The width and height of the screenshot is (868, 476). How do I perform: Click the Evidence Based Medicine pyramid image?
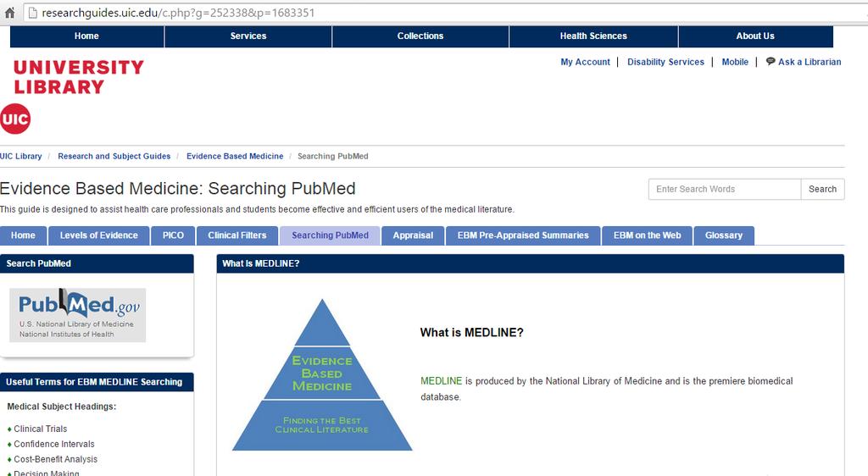point(322,375)
